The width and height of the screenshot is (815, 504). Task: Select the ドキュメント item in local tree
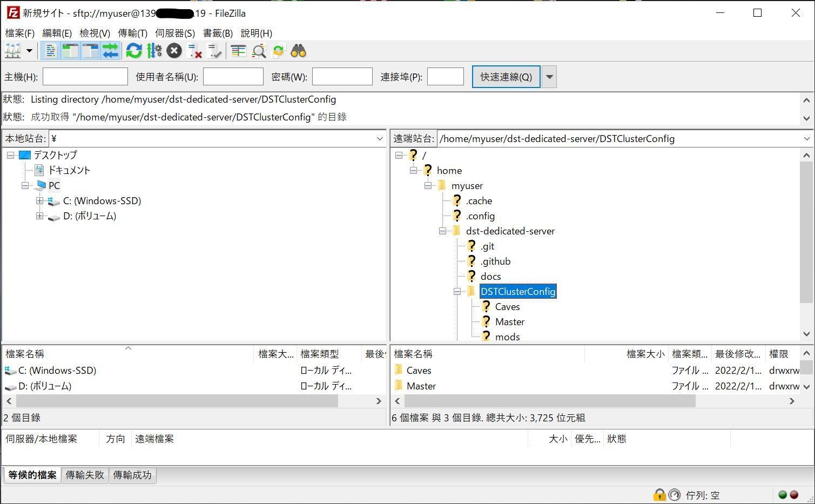click(69, 170)
